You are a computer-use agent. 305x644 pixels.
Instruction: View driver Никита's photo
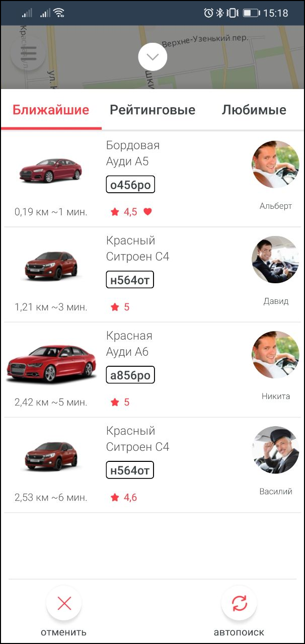[275, 355]
